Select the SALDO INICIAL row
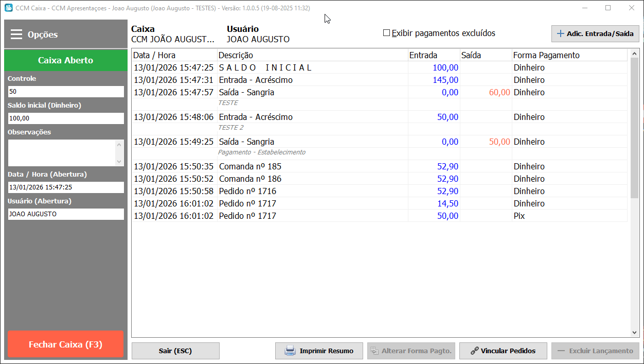644x364 pixels. coord(265,67)
